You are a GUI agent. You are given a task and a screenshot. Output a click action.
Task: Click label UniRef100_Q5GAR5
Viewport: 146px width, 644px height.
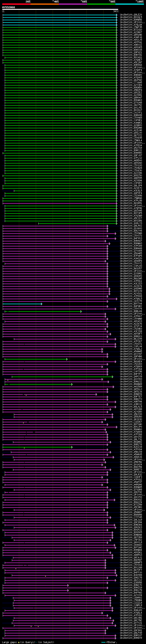click(x=131, y=254)
